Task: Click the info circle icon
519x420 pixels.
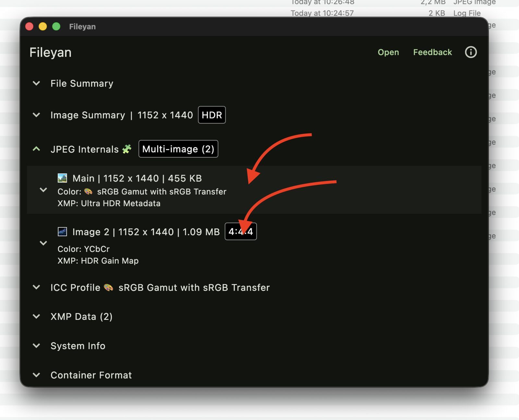Action: (x=471, y=52)
